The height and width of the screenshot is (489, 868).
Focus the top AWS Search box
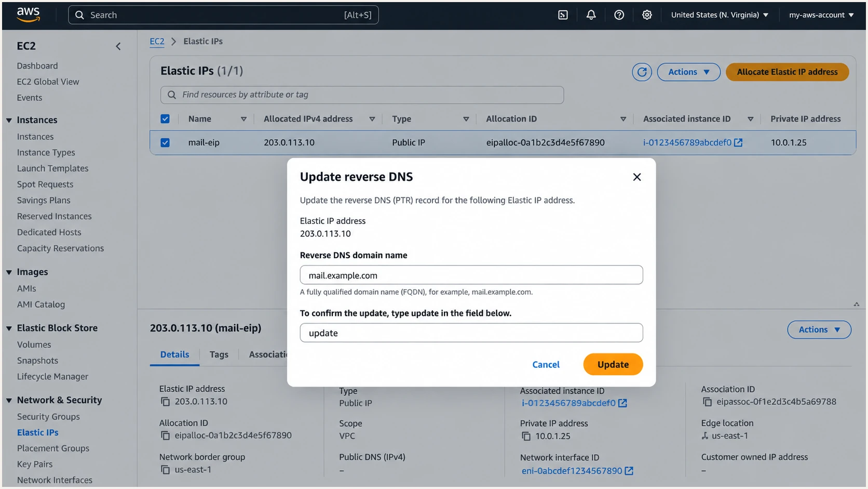pos(223,15)
